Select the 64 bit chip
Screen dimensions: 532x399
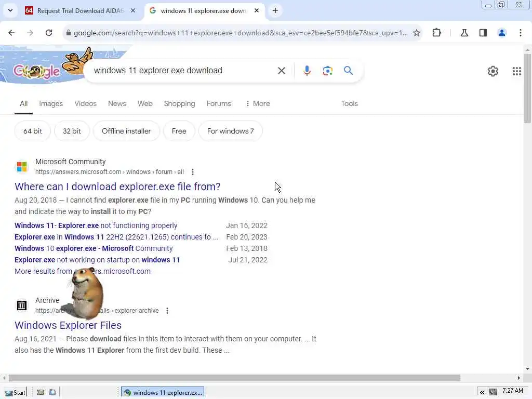tap(33, 131)
